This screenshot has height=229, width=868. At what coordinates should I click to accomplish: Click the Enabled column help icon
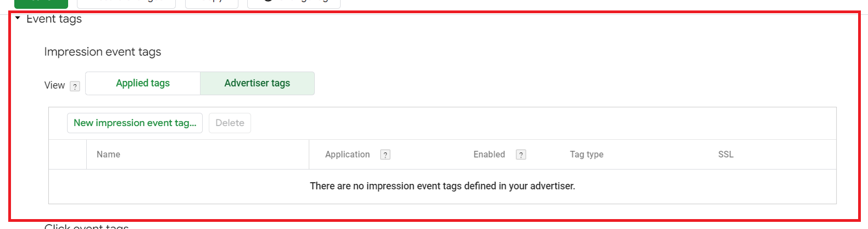coord(521,155)
